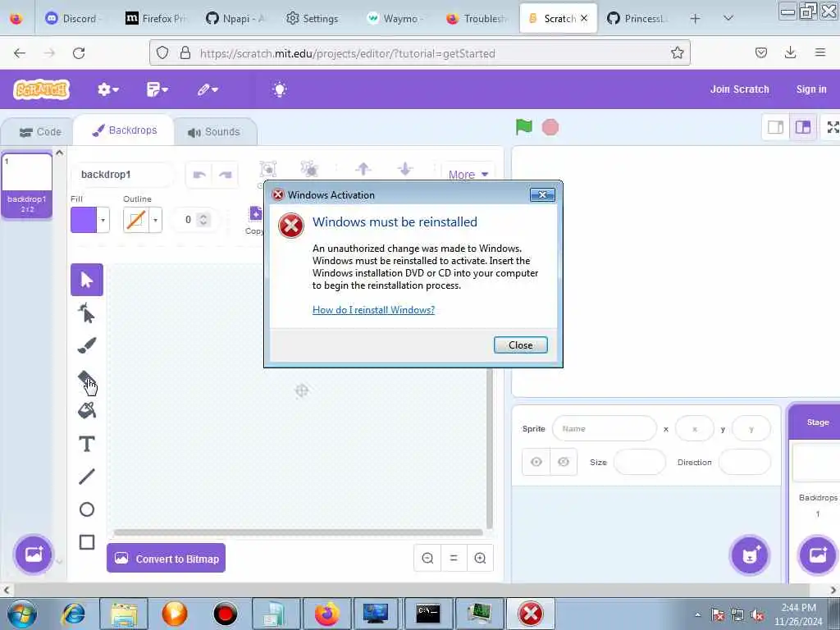
Task: Click the Backward layer arrow icon
Action: [x=405, y=169]
